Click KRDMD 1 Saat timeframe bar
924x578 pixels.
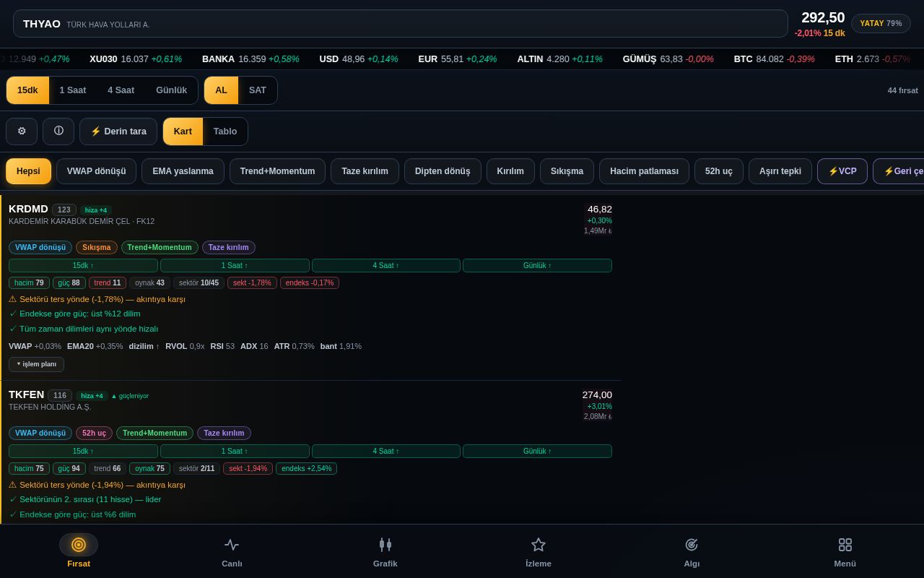click(x=235, y=265)
